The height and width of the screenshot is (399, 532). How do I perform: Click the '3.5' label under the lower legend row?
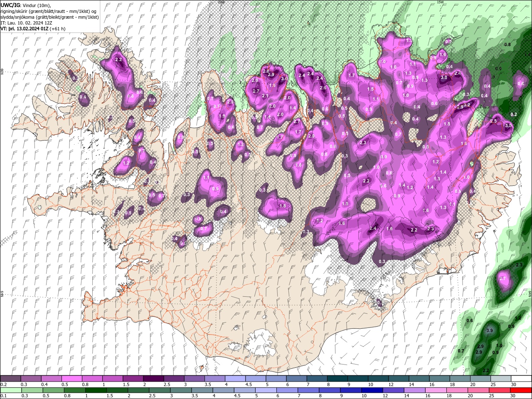tap(195, 396)
